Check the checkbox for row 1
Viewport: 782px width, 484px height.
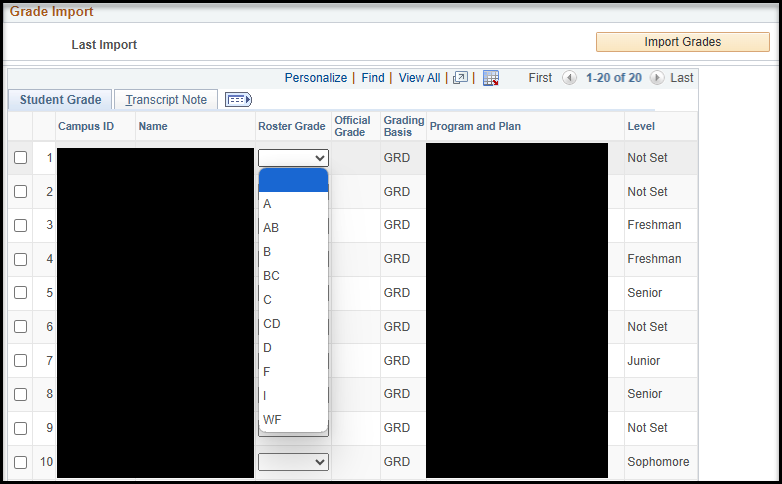pyautogui.click(x=20, y=158)
